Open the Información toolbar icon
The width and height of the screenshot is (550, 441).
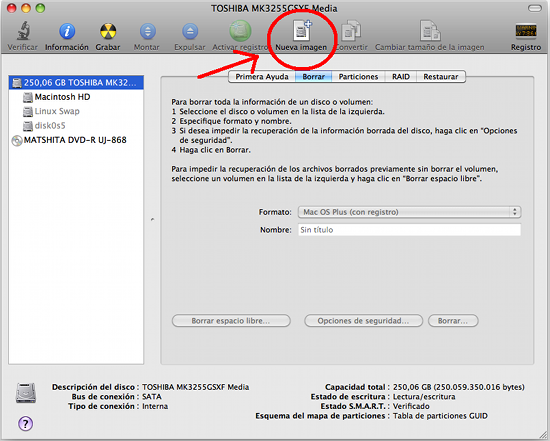tap(67, 31)
